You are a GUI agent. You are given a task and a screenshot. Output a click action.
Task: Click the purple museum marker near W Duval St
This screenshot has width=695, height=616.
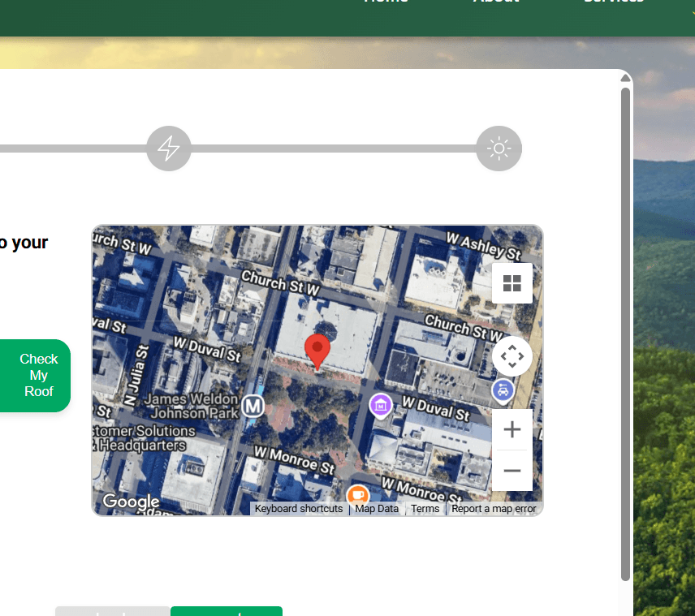coord(381,405)
